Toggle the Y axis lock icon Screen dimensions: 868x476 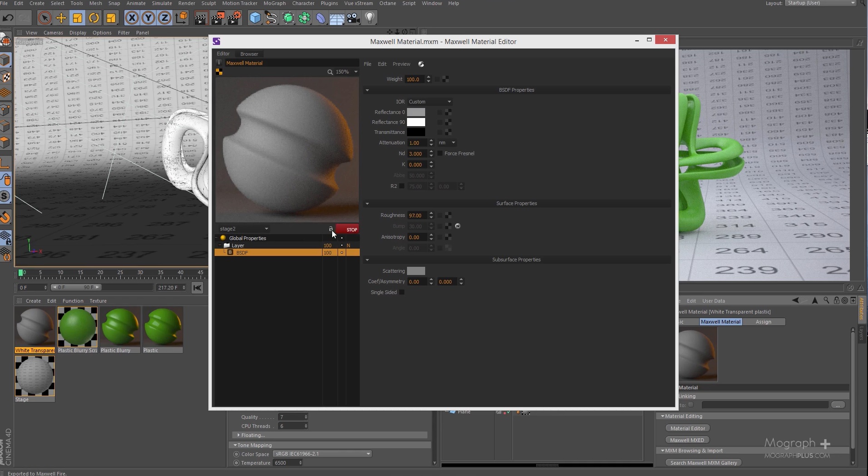148,18
